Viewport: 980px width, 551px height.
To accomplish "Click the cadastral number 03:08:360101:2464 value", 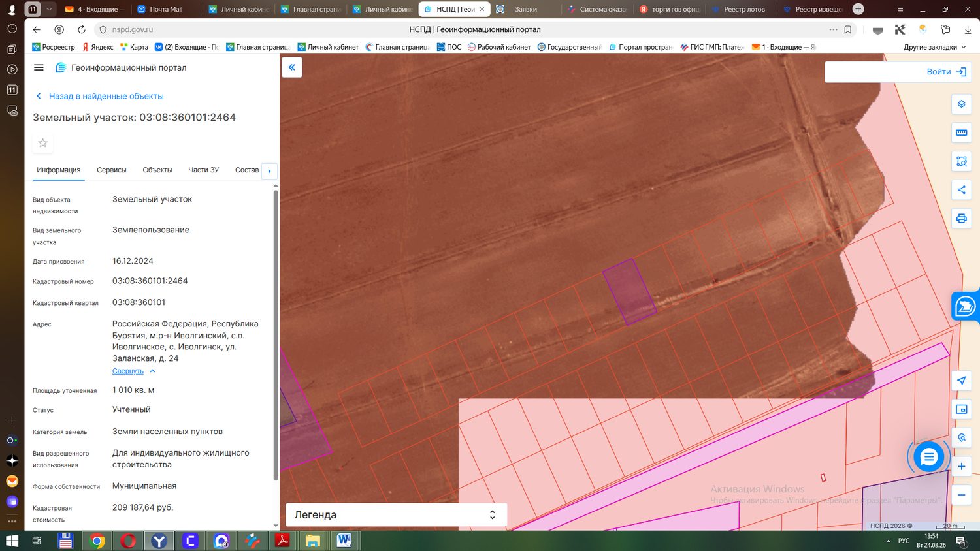I will pyautogui.click(x=150, y=281).
